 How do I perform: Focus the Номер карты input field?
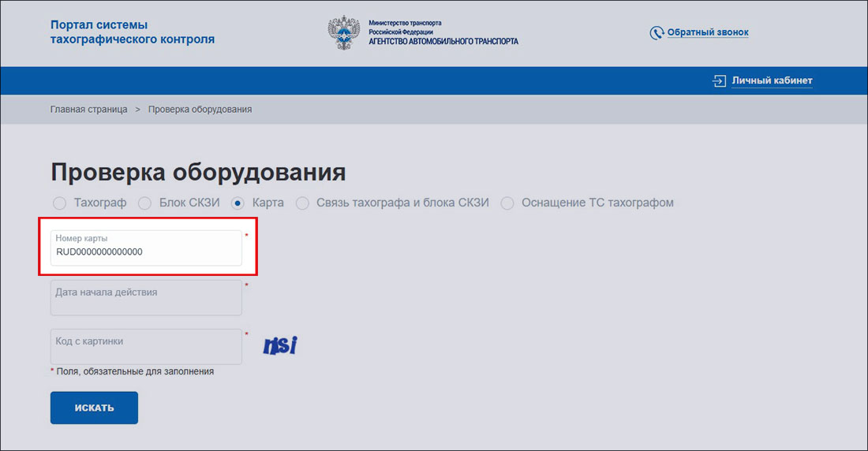click(x=146, y=248)
